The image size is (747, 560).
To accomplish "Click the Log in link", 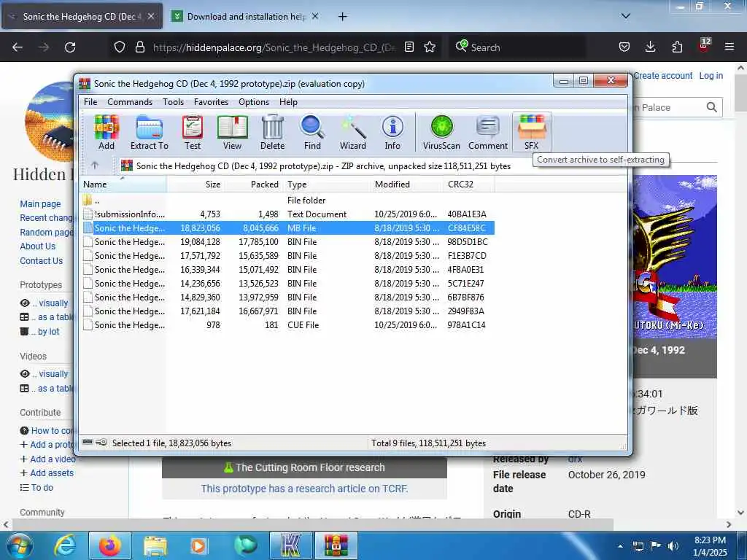I will coord(711,76).
